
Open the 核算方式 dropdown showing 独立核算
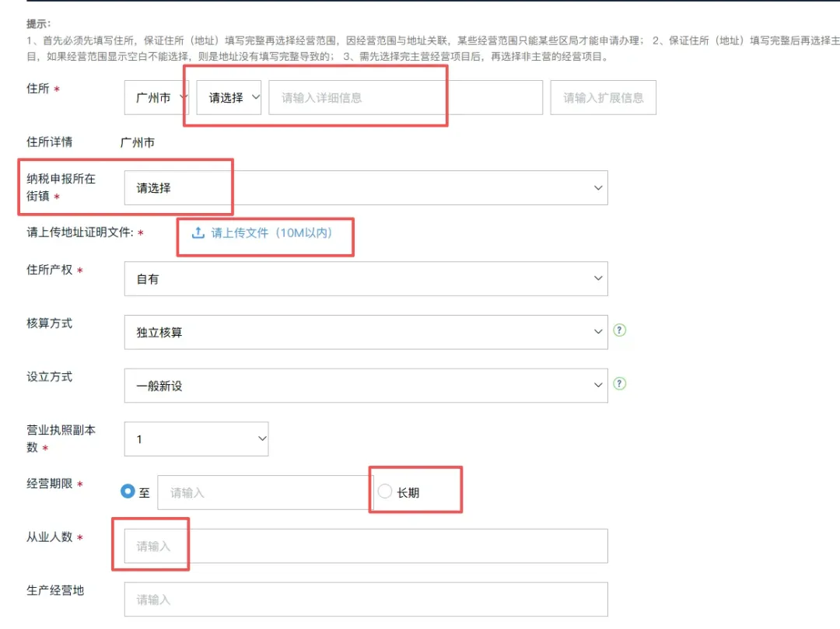click(366, 332)
